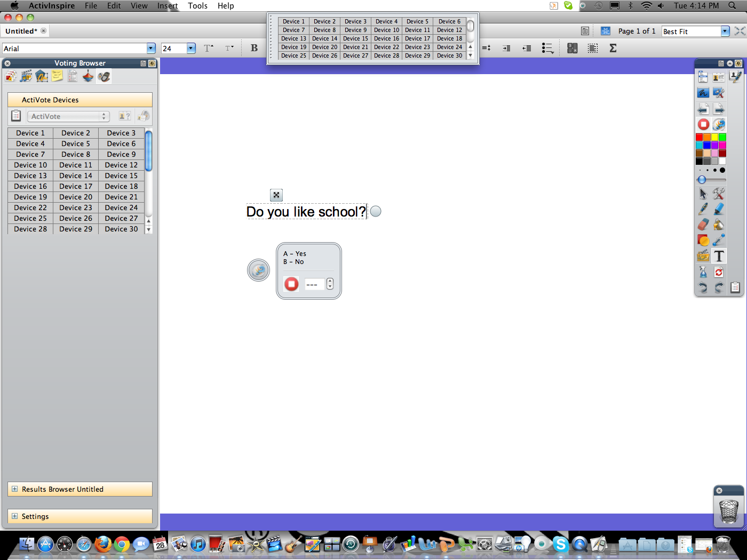The image size is (747, 560).
Task: Toggle Bold text formatting
Action: [x=254, y=48]
